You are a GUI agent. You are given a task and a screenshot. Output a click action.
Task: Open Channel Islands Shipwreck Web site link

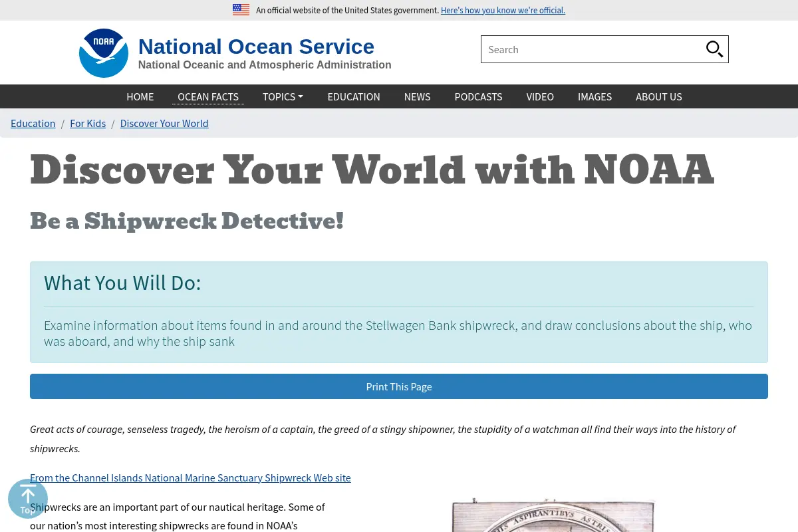click(190, 477)
